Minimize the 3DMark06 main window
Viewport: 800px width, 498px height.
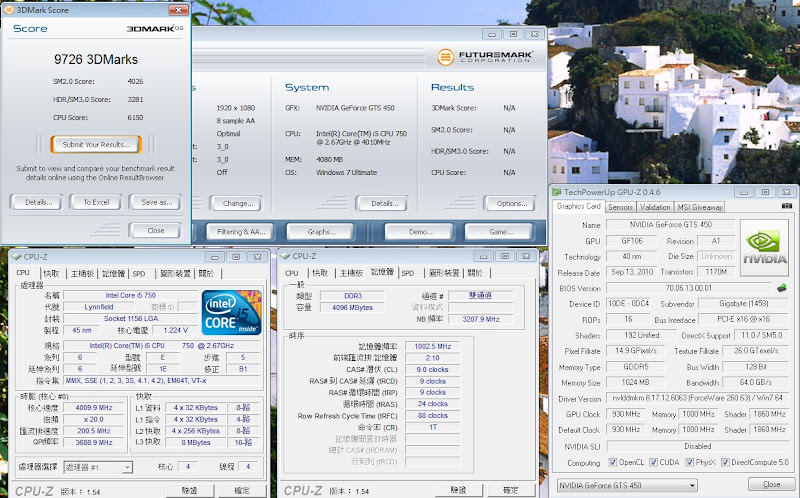[492, 34]
